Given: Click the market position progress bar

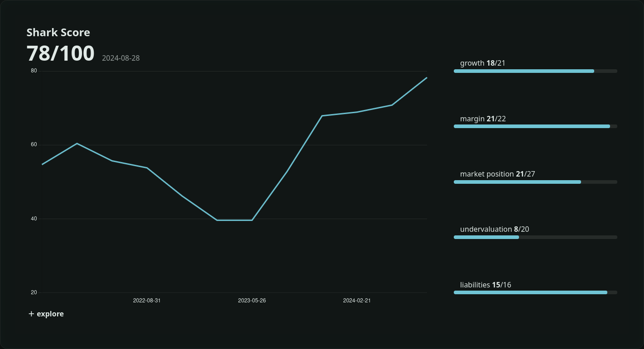Looking at the screenshot, I should [x=535, y=182].
